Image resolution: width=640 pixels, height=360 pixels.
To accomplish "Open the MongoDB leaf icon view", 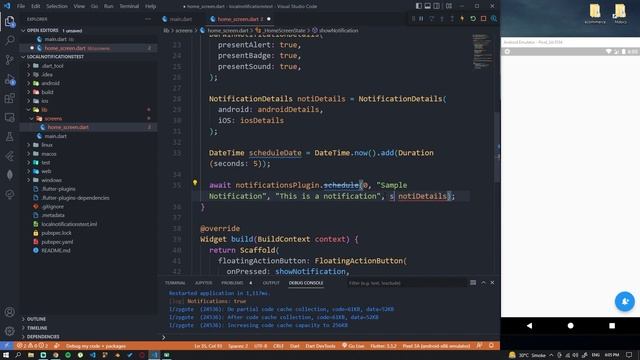I will (9, 175).
